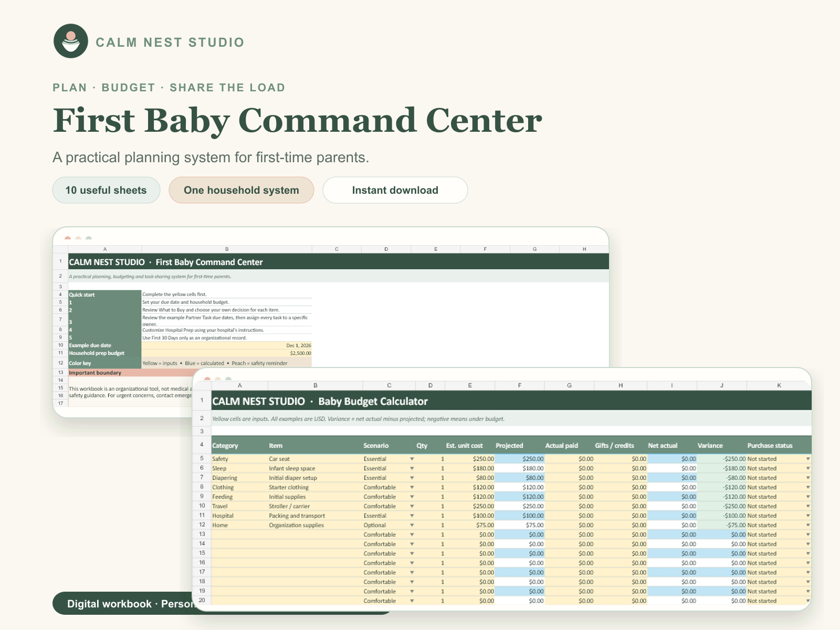Click 'Set your due date and household budget.'
The image size is (840, 630).
pyautogui.click(x=227, y=302)
